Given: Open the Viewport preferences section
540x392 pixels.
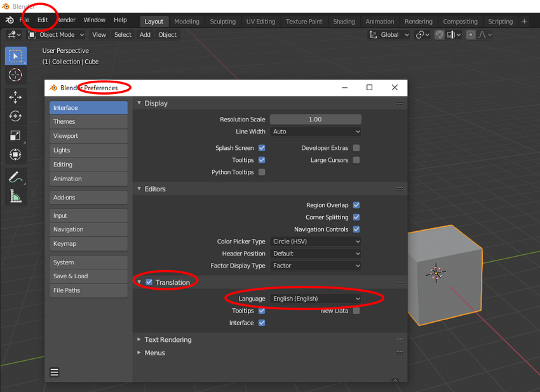Looking at the screenshot, I should (x=88, y=136).
